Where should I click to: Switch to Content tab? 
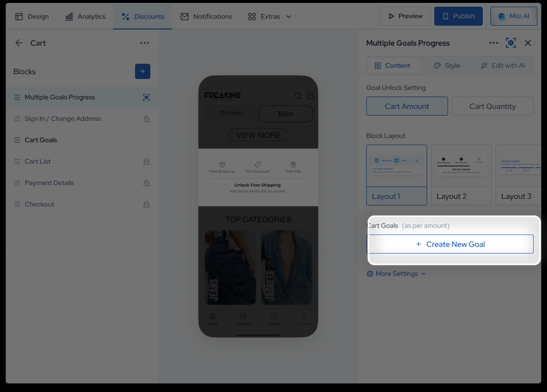(x=392, y=66)
